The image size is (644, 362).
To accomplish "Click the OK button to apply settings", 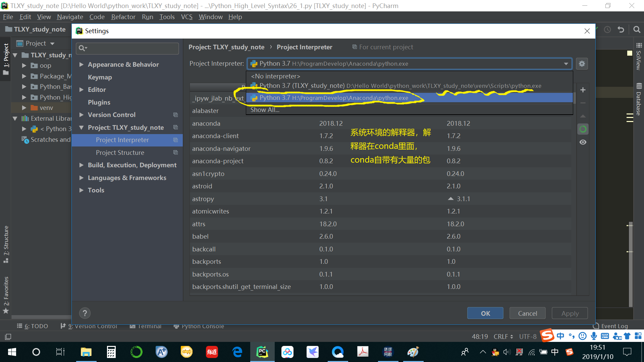I will [x=485, y=313].
